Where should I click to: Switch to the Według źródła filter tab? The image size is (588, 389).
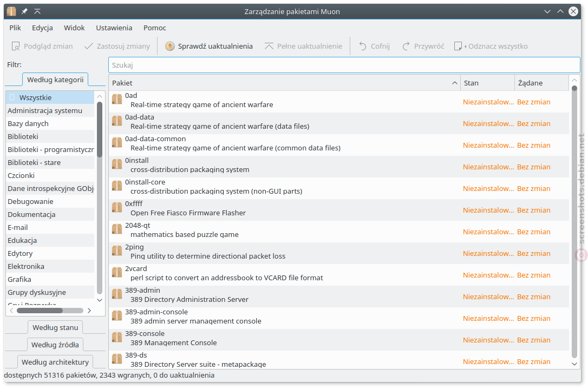pos(55,345)
